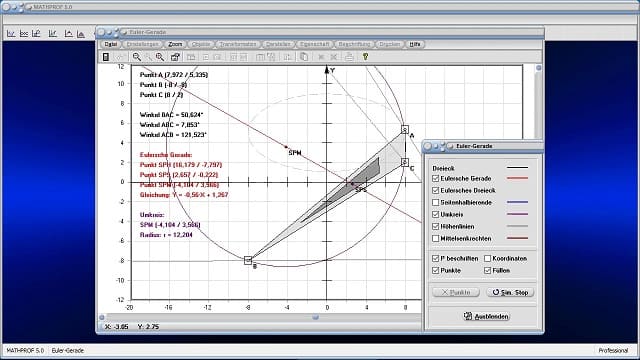The image size is (640, 360).
Task: Click the red Eulersche Gerade color line
Action: pos(517,178)
